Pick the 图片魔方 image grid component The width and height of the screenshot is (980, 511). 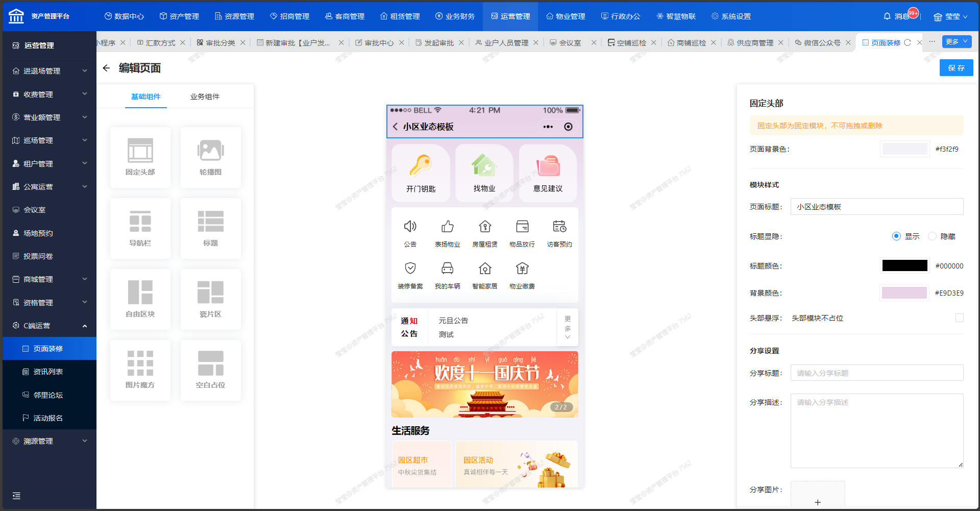140,363
